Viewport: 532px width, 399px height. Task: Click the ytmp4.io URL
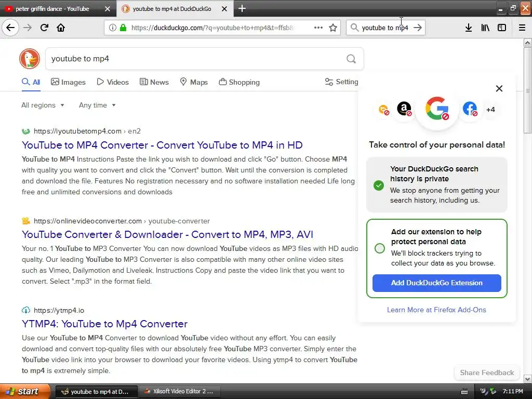(x=59, y=310)
